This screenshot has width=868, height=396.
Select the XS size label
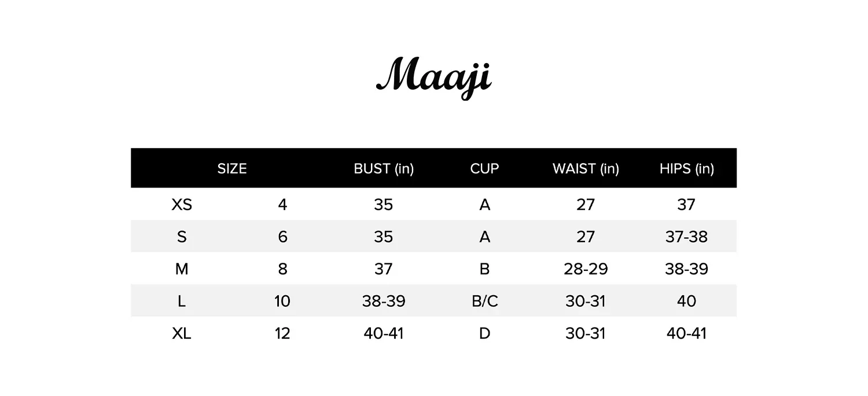click(182, 204)
